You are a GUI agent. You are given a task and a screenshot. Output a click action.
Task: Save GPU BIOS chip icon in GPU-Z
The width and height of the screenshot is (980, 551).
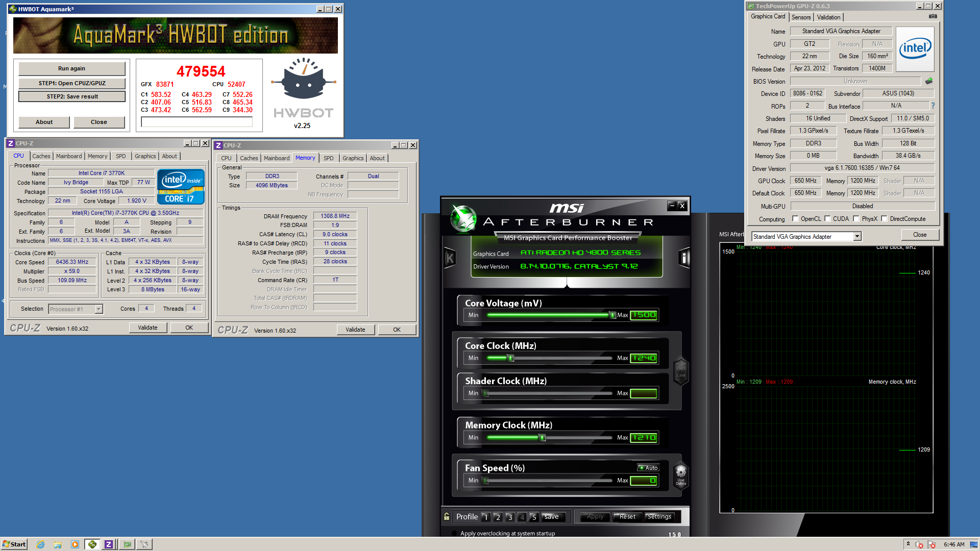tap(929, 81)
